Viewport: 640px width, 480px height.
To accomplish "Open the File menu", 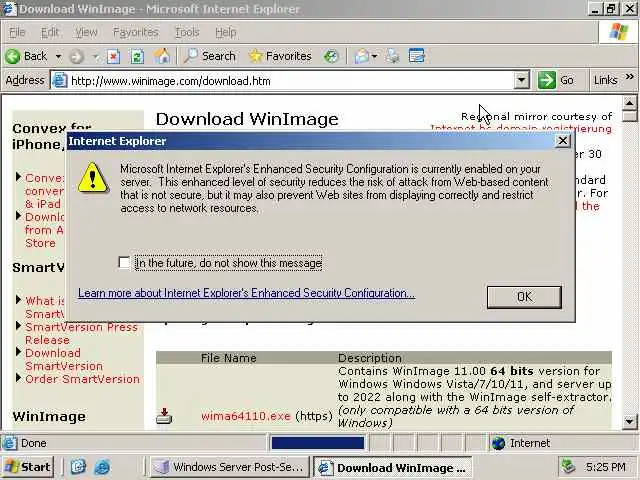I will 17,32.
